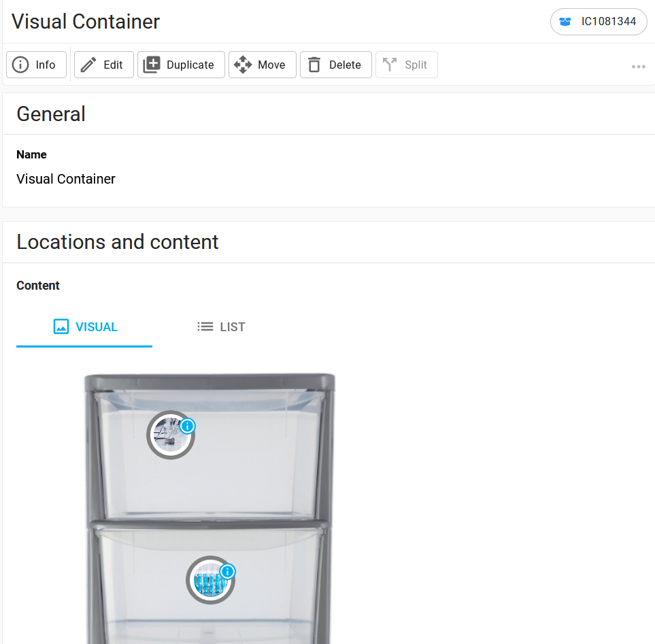Click the trash icon on Delete
This screenshot has height=644, width=655.
point(314,65)
